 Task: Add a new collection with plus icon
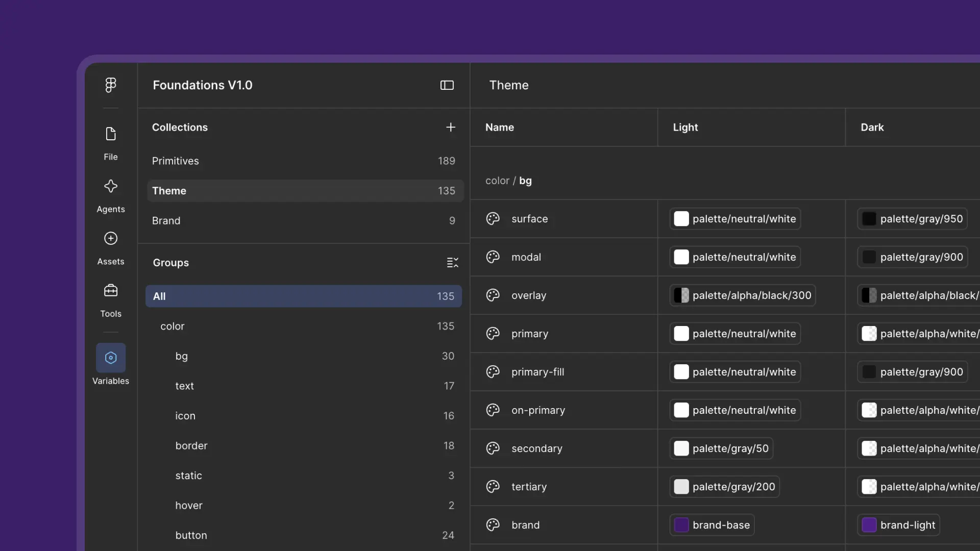click(451, 127)
